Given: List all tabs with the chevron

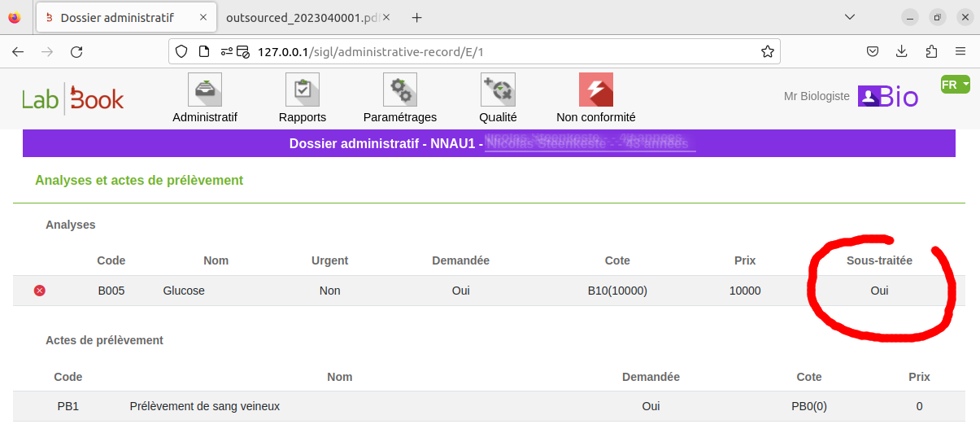Looking at the screenshot, I should 849,17.
